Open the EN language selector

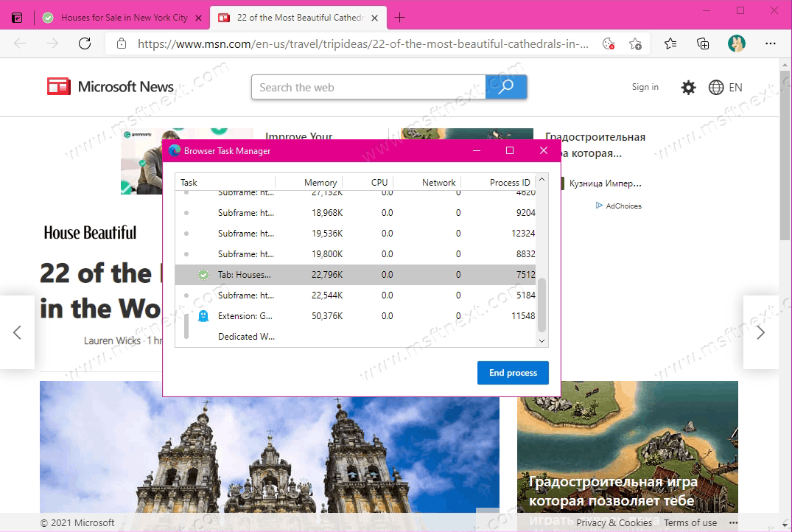point(726,88)
